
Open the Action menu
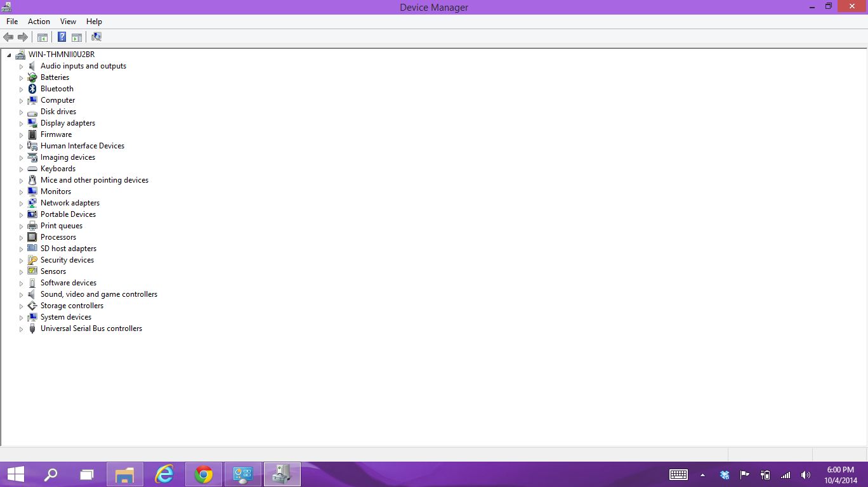[39, 22]
